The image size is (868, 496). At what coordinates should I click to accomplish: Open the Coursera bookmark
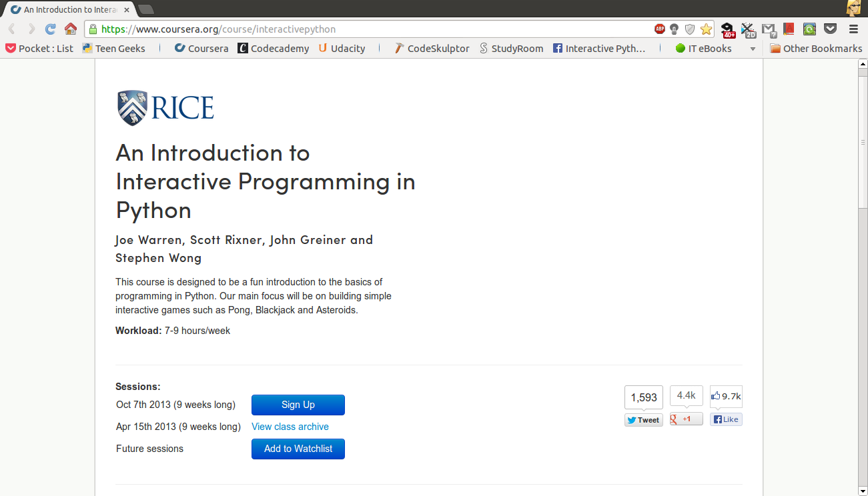201,49
